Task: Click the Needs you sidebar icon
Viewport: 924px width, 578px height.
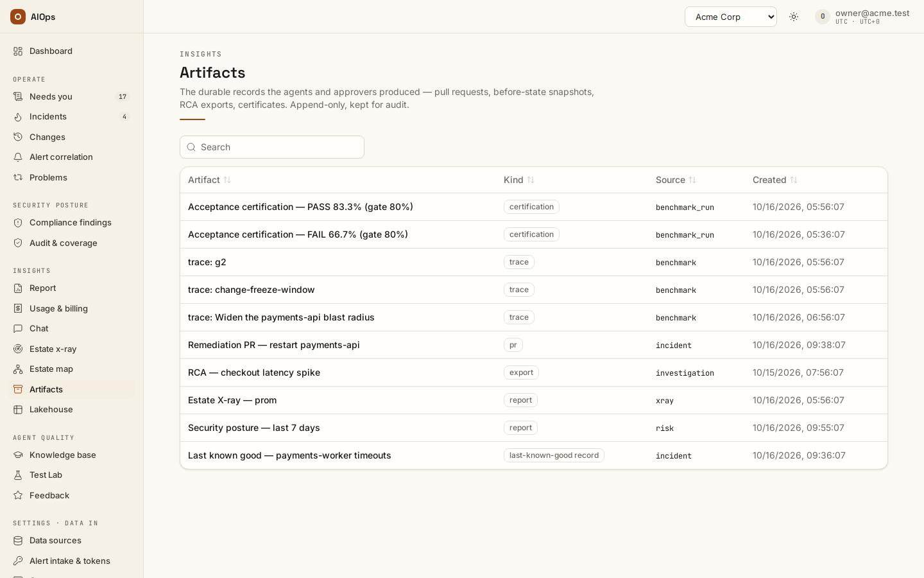Action: pyautogui.click(x=18, y=96)
